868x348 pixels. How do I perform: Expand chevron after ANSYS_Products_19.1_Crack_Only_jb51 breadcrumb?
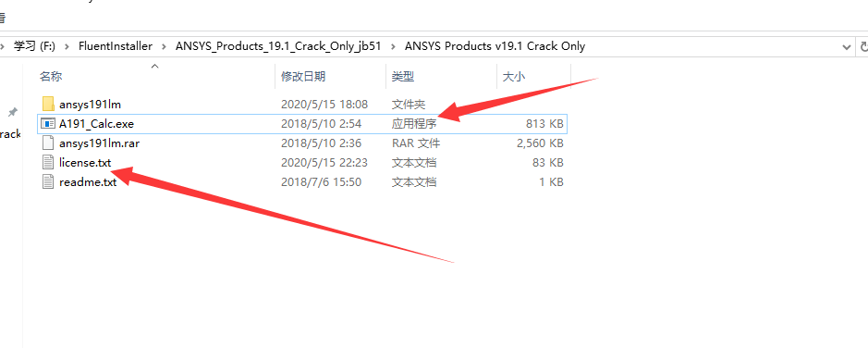tap(393, 46)
